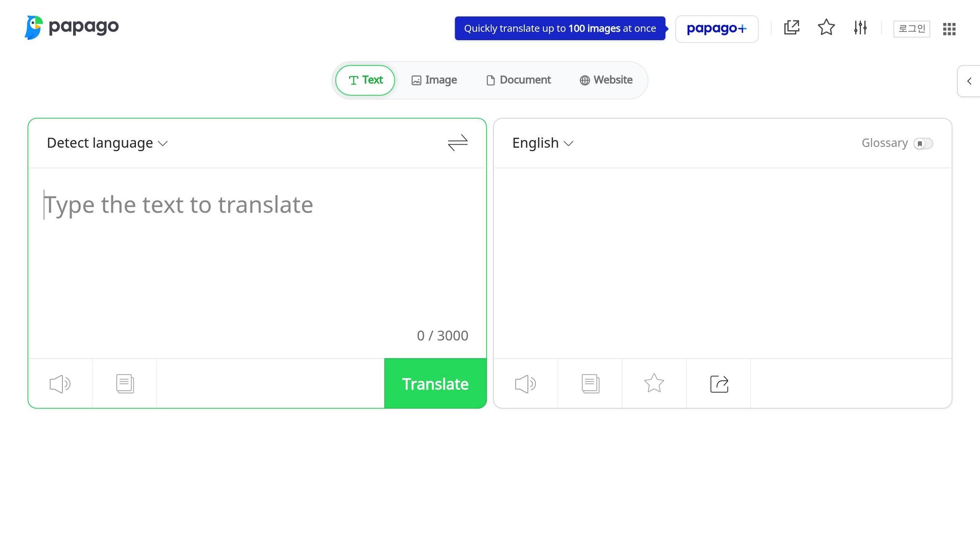Open the Detect language dropdown
The width and height of the screenshot is (980, 551).
tap(106, 143)
